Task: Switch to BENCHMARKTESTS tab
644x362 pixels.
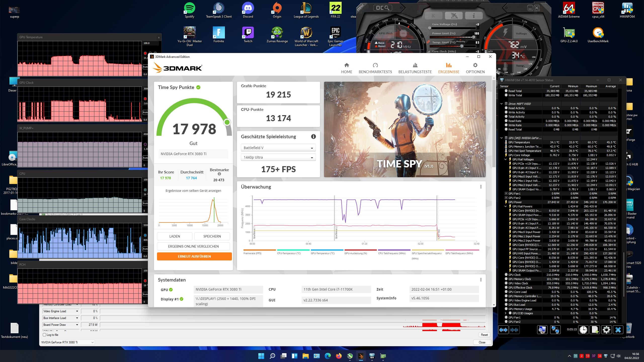Action: [375, 68]
